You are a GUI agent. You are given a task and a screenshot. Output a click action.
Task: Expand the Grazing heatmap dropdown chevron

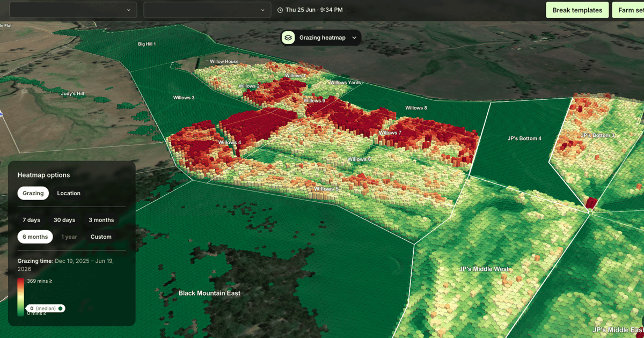[x=354, y=38]
